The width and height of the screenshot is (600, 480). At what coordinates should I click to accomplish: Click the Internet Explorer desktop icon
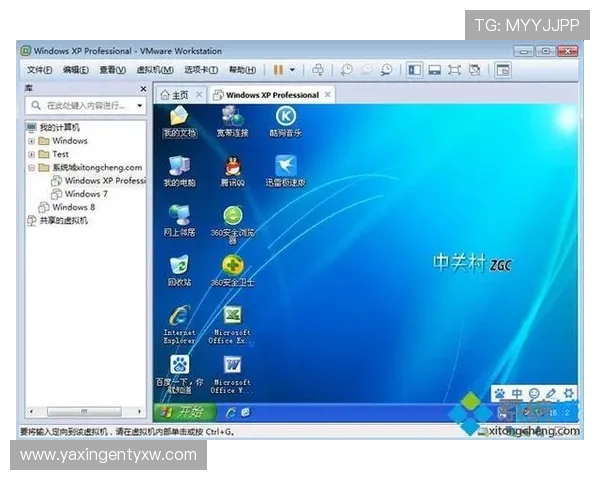tap(180, 316)
